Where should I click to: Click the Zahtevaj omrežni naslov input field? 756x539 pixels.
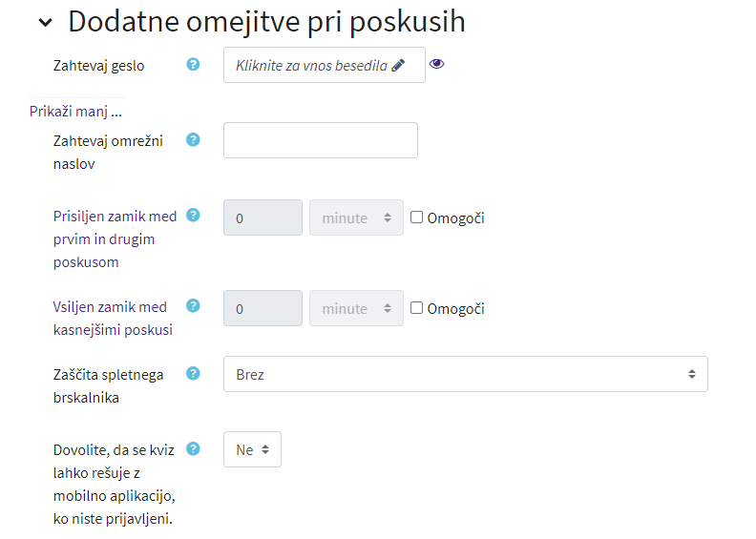click(x=321, y=140)
